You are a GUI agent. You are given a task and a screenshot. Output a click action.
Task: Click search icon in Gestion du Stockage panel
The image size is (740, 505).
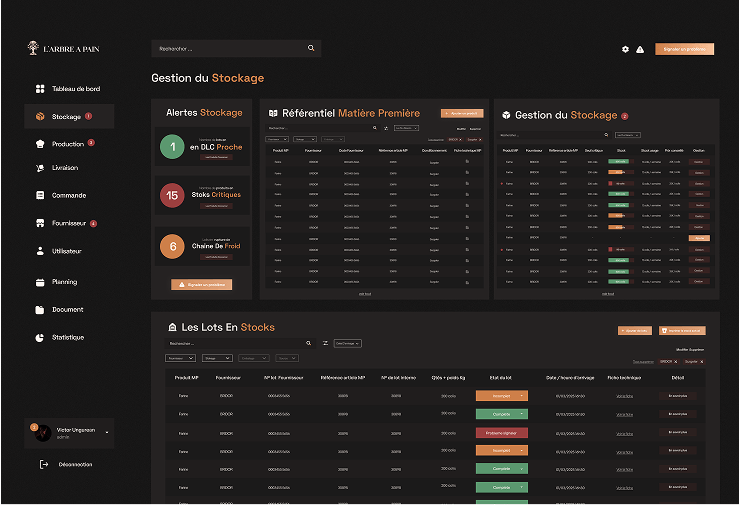tap(606, 135)
